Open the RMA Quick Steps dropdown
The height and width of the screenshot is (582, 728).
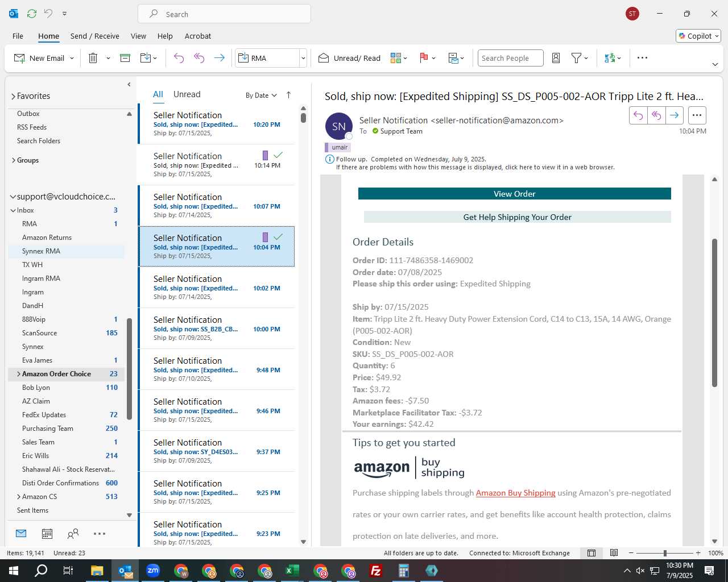point(303,58)
